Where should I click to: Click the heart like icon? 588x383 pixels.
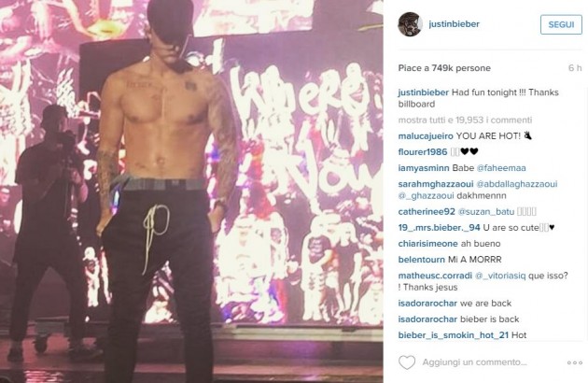(407, 362)
